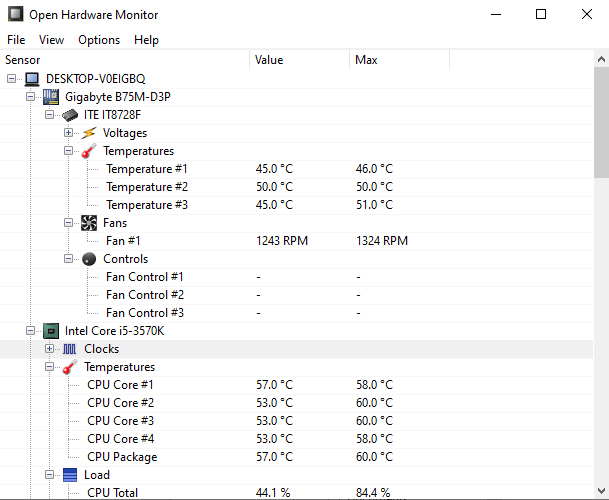Select the CPU Core #4 row
Image resolution: width=609 pixels, height=500 pixels.
[296, 439]
